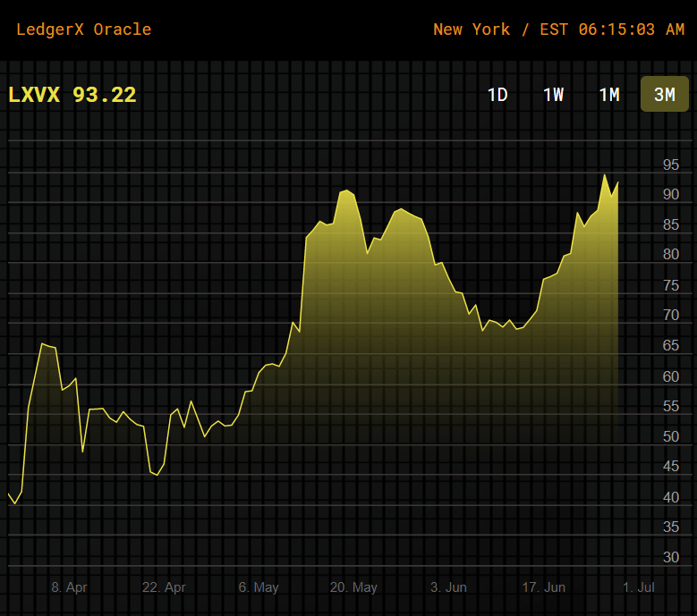Screen dimensions: 697x616
Task: Show the 1M chart period
Action: (x=609, y=95)
